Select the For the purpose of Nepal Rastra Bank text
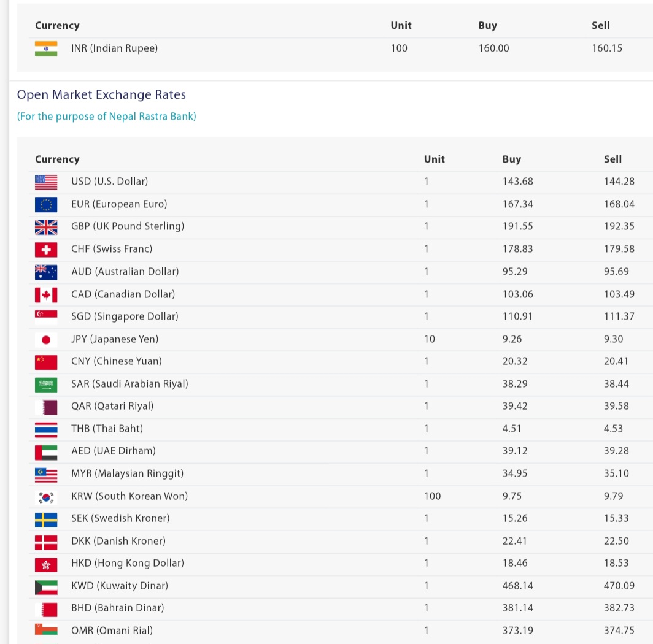 tap(107, 117)
